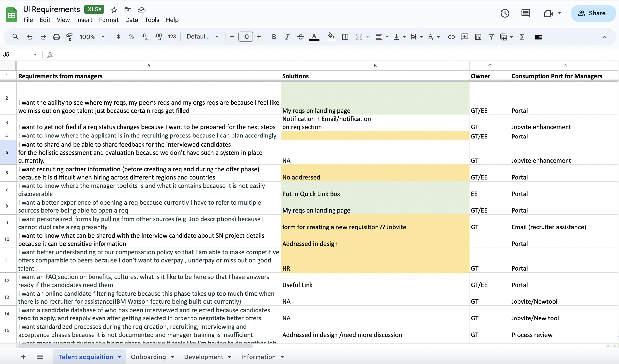Open the zoom 100% dropdown

(92, 37)
